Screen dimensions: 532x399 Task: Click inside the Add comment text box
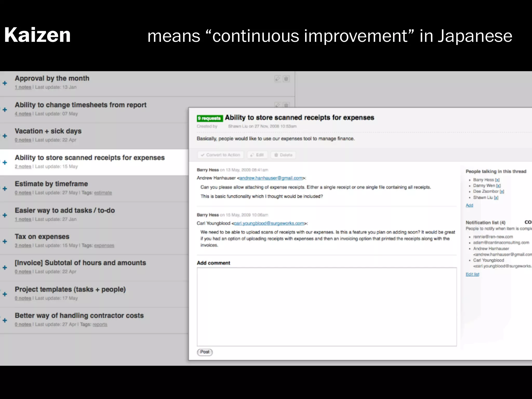coord(327,307)
